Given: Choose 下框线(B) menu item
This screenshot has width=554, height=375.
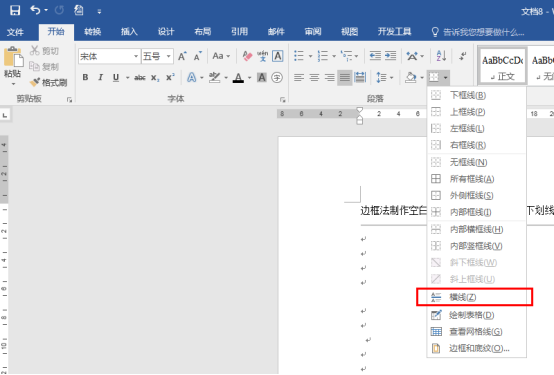Looking at the screenshot, I should click(x=477, y=95).
